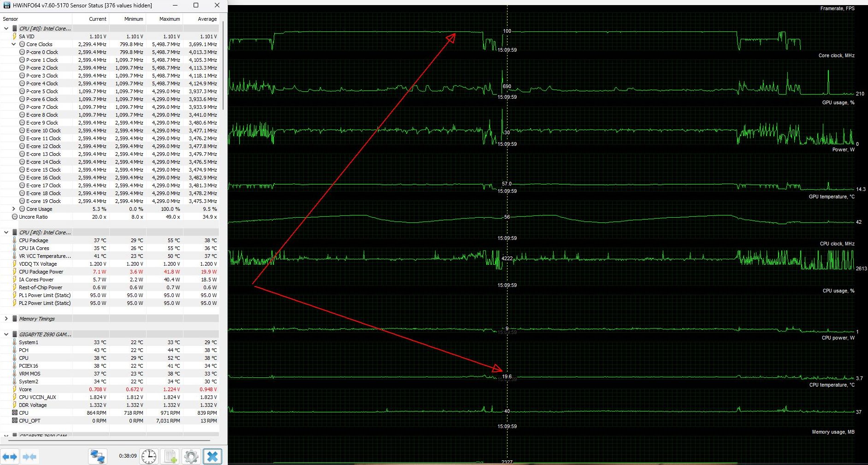Image resolution: width=868 pixels, height=465 pixels.
Task: Collapse the GIGABYTE Z690 GAM... sensor group
Action: 6,334
